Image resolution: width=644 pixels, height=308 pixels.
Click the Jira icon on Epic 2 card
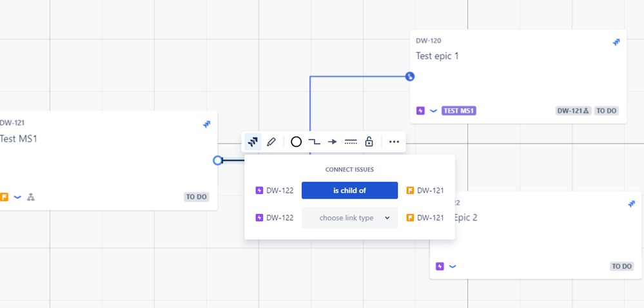[632, 204]
